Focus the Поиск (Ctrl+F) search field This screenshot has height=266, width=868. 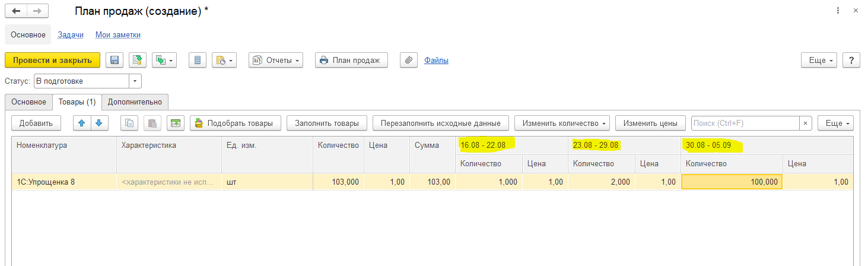point(745,123)
